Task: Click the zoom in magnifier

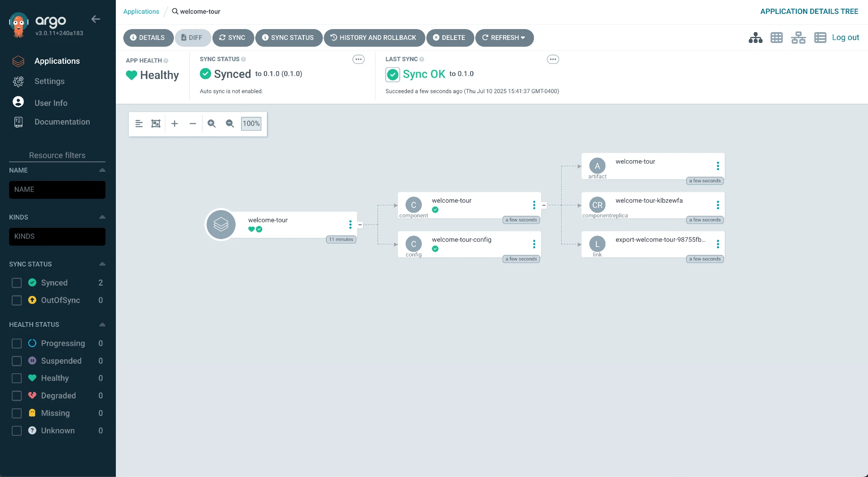Action: (x=212, y=124)
